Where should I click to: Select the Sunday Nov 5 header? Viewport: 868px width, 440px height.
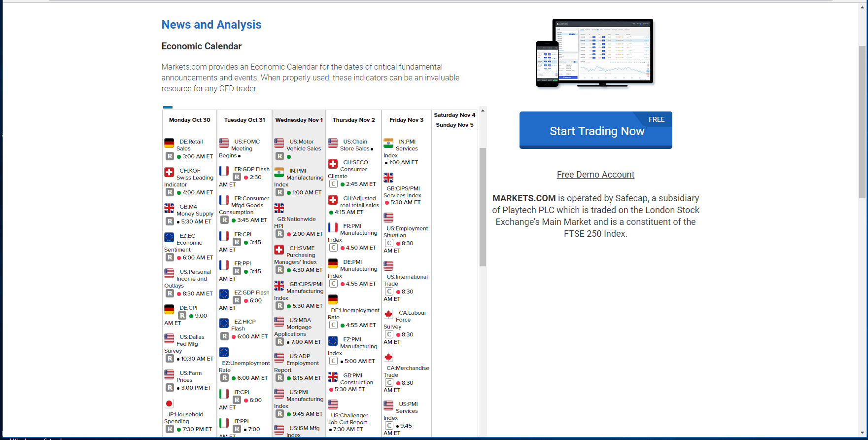pos(454,125)
